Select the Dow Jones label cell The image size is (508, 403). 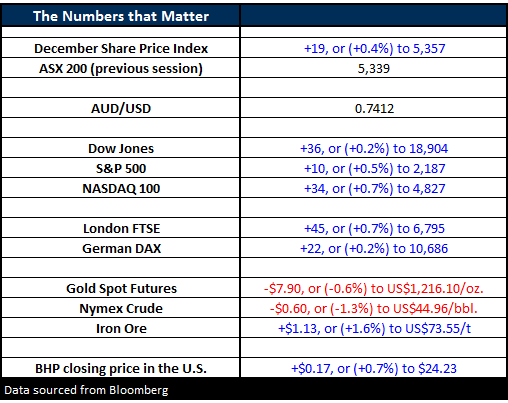click(x=121, y=149)
